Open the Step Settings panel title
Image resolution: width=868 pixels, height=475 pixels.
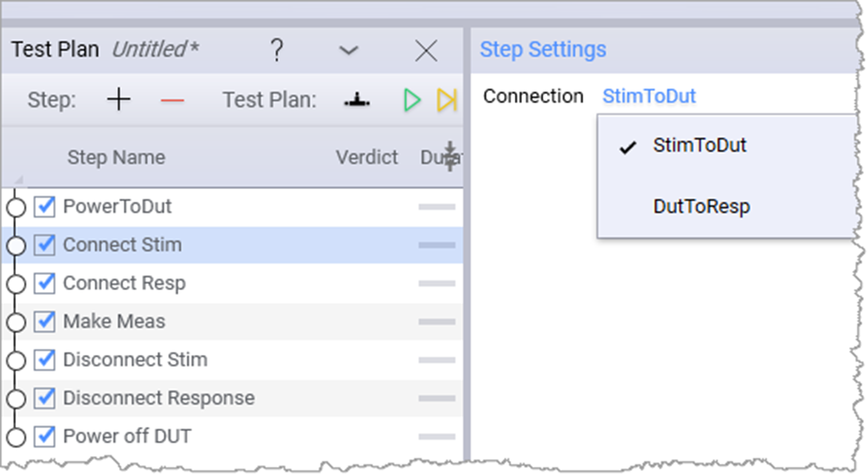[x=542, y=49]
